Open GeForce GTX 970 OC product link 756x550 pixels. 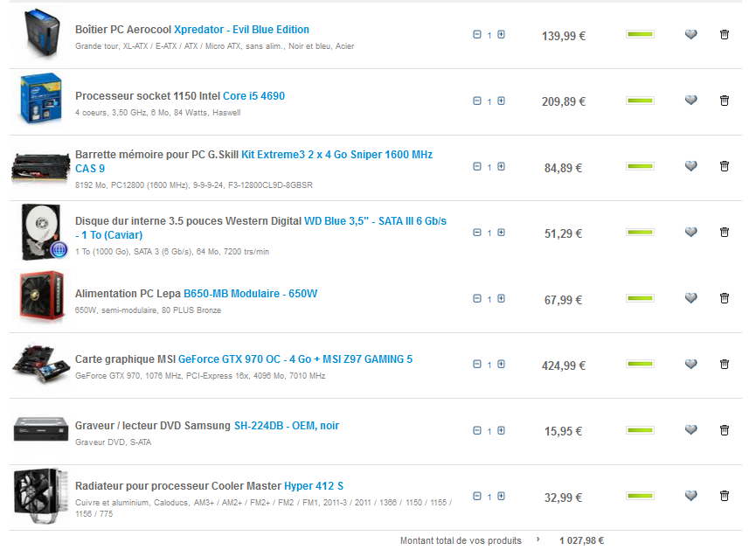pyautogui.click(x=295, y=359)
